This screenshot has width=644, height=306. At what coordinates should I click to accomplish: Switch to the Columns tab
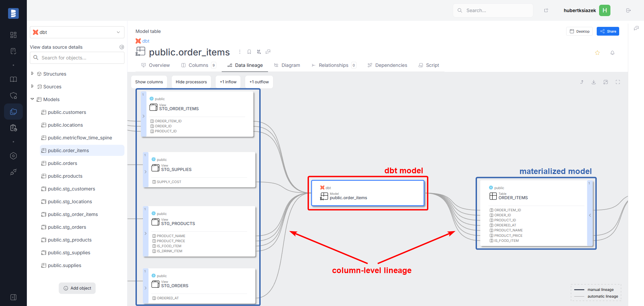(199, 65)
